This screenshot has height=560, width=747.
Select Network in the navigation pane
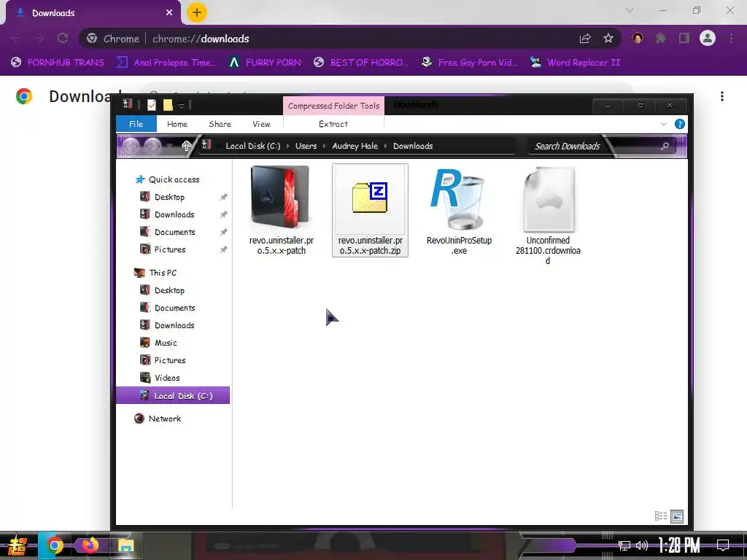[x=164, y=419]
